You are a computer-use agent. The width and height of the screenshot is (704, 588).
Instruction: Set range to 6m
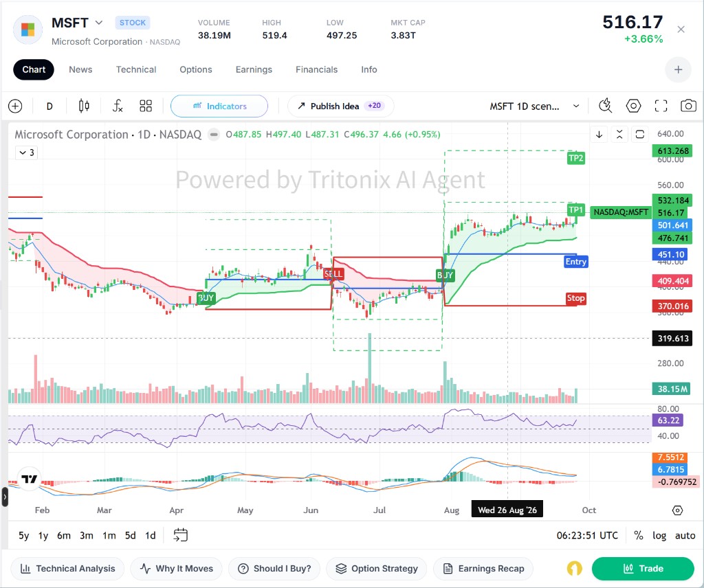click(x=64, y=536)
